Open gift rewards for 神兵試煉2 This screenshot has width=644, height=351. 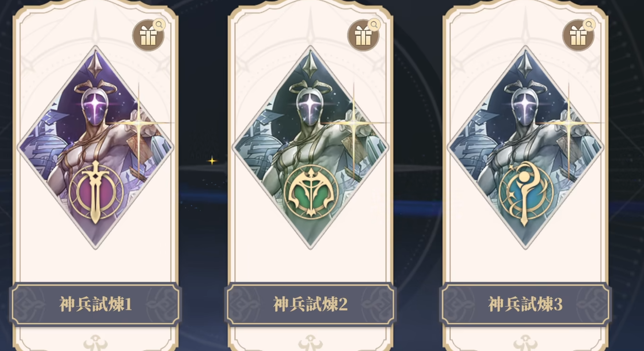pos(363,36)
